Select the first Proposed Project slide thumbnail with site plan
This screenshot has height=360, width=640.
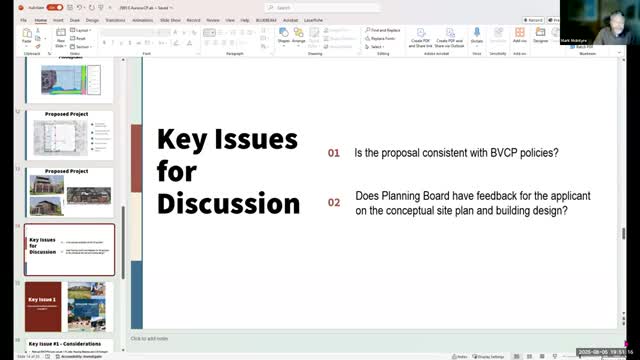69,135
